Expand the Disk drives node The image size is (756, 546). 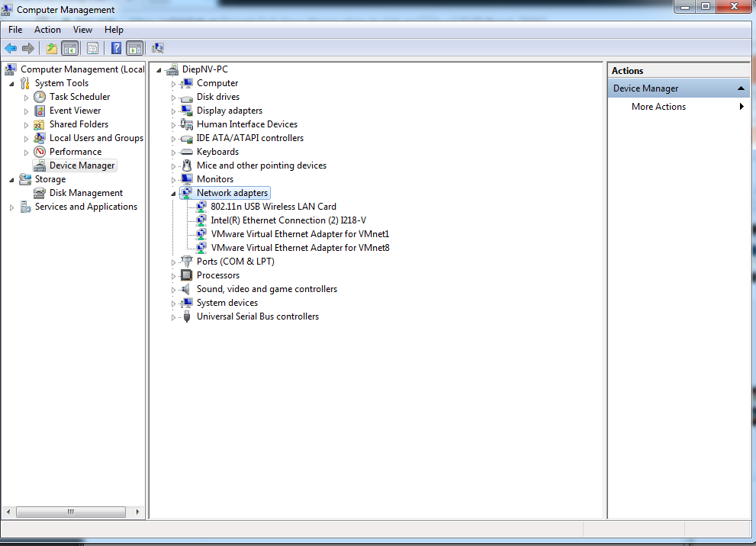(x=174, y=98)
